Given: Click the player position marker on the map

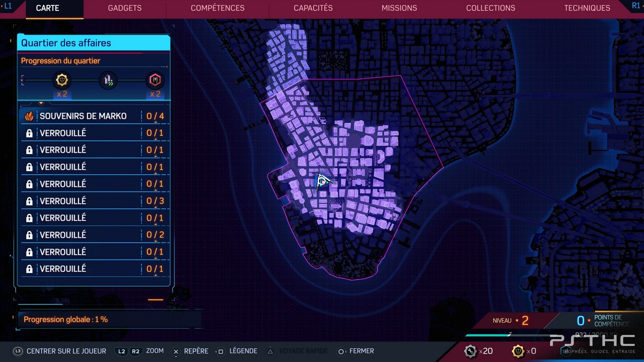Looking at the screenshot, I should [x=323, y=181].
